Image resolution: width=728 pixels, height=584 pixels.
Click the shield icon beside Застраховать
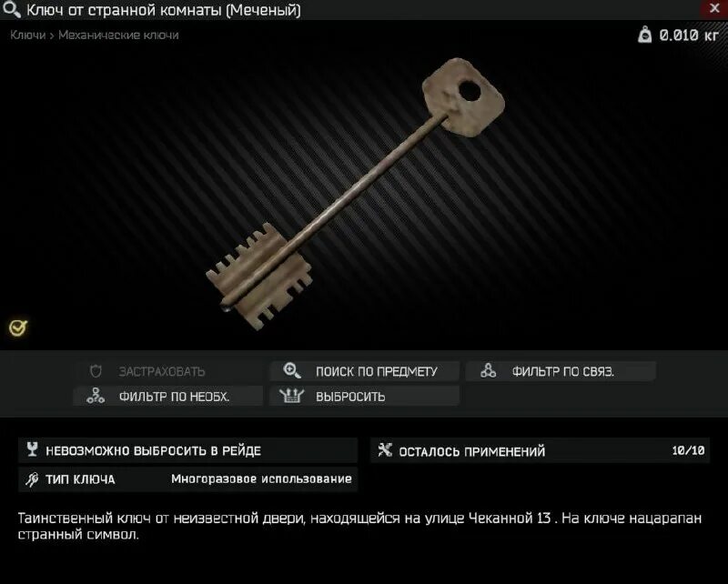(96, 371)
